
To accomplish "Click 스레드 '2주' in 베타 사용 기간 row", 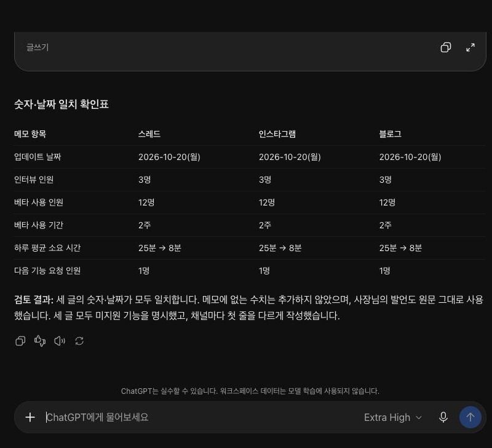I will (x=145, y=225).
